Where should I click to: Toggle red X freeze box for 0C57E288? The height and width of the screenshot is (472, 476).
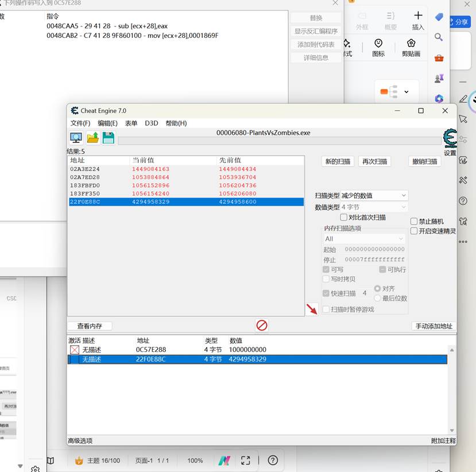point(75,350)
